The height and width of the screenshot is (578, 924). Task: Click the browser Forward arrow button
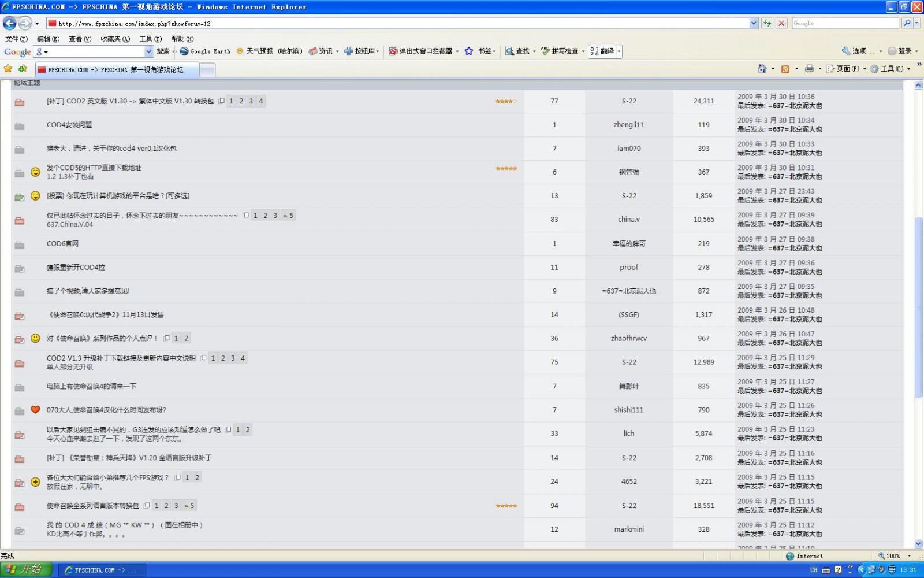pyautogui.click(x=25, y=23)
